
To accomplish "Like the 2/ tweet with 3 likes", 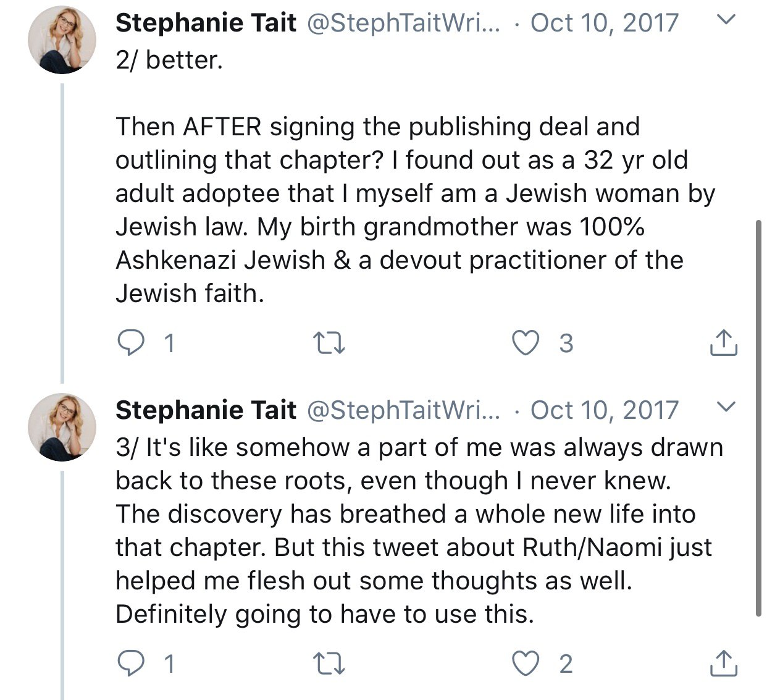I will click(526, 343).
